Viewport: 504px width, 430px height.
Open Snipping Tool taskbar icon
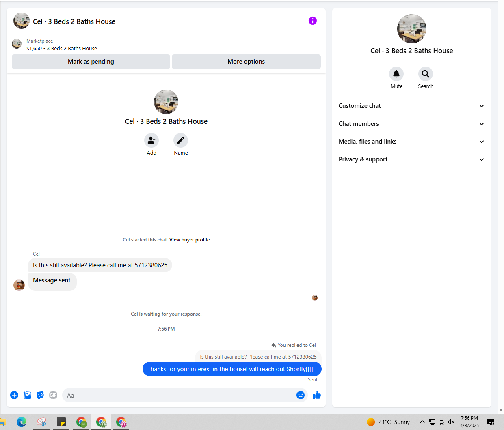(41, 422)
